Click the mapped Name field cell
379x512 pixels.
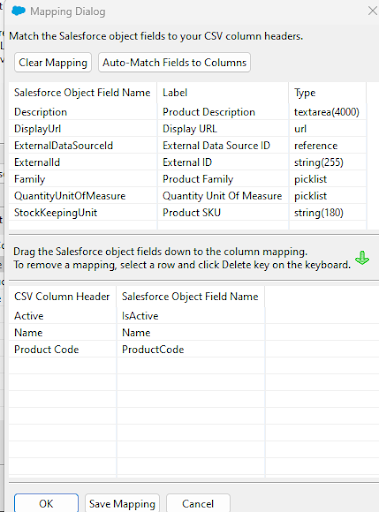tap(190, 332)
